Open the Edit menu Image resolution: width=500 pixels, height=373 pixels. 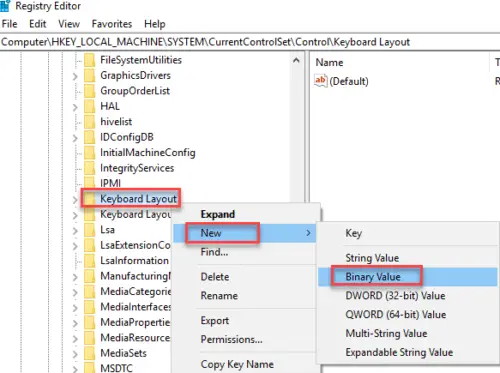(38, 24)
